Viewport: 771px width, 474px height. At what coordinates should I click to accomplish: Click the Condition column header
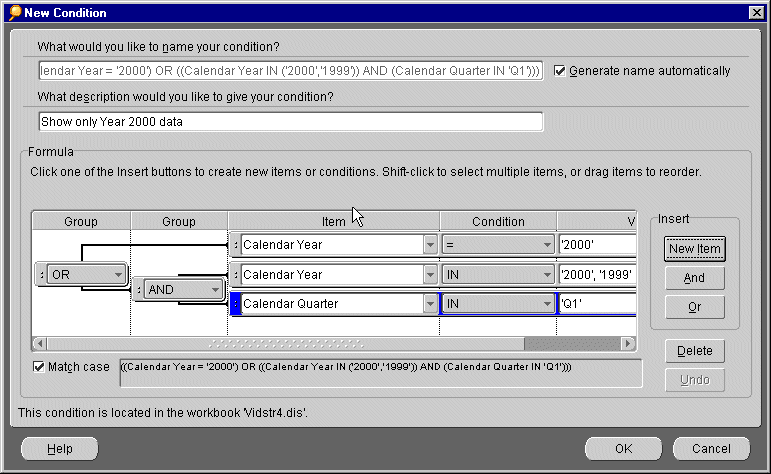[x=498, y=221]
